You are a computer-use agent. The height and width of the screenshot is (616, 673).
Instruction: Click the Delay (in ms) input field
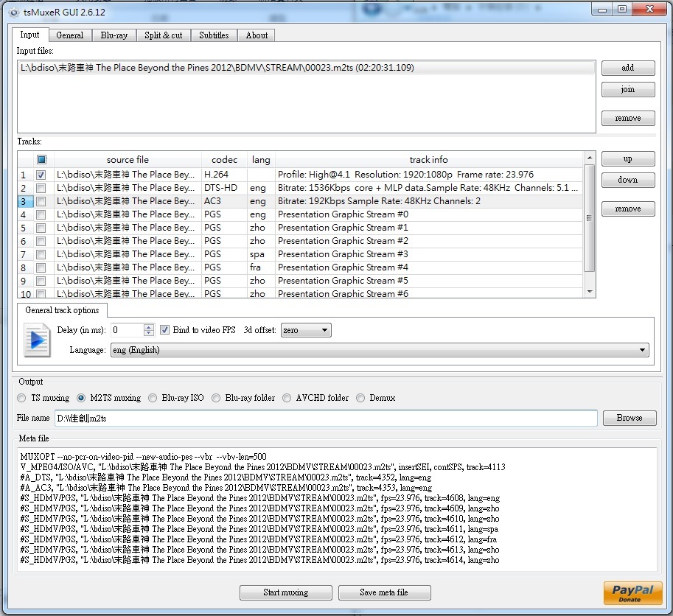click(x=127, y=330)
